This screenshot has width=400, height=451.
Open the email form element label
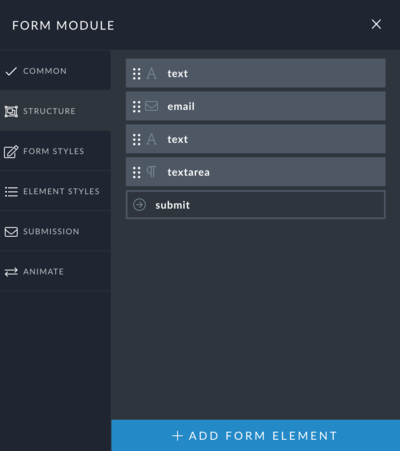click(x=181, y=107)
